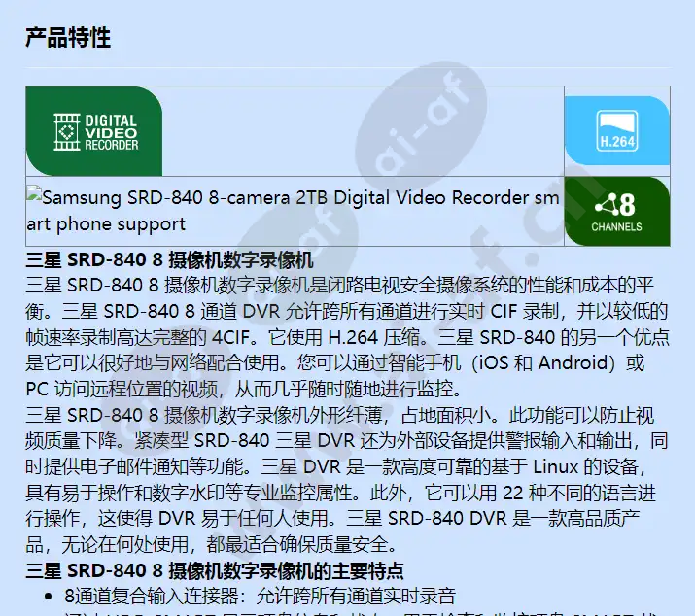
Task: Click the word Linux in the second paragraph
Action: pyautogui.click(x=555, y=466)
